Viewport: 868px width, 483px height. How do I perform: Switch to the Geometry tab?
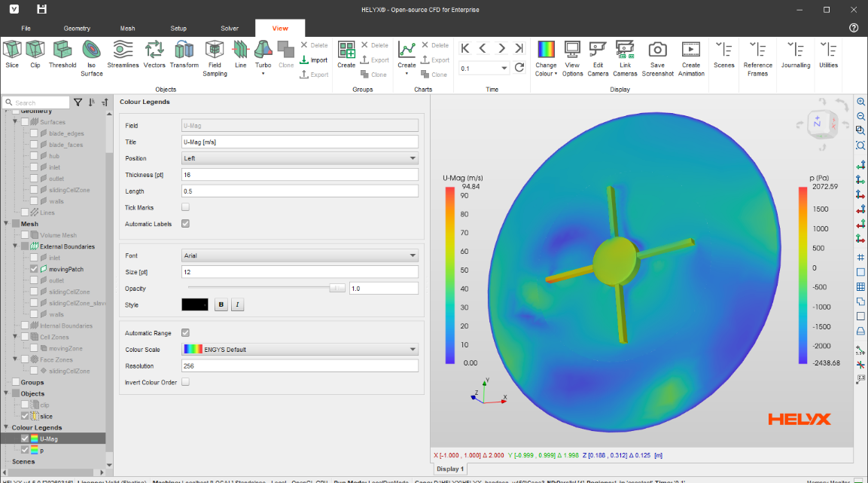[77, 28]
